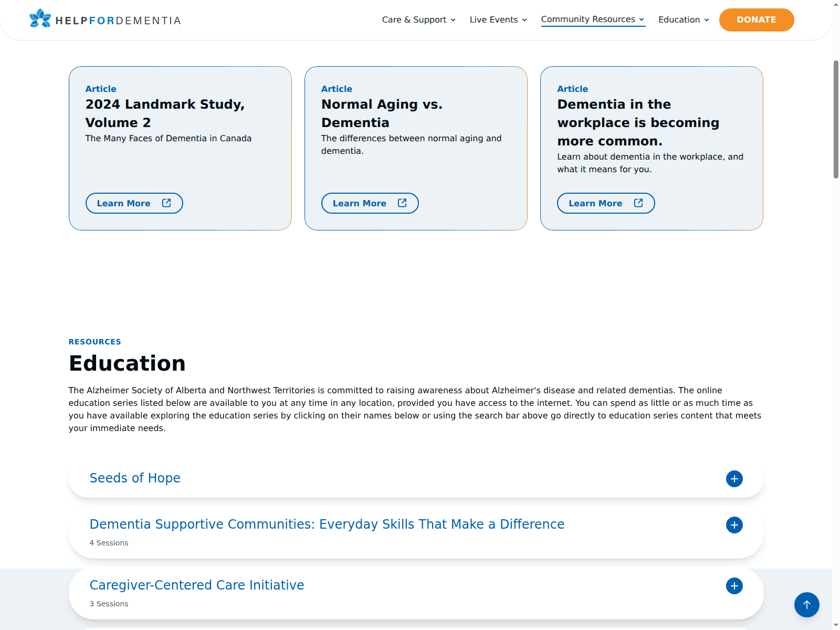The image size is (840, 630).
Task: Click the back-to-top arrow button
Action: [807, 605]
